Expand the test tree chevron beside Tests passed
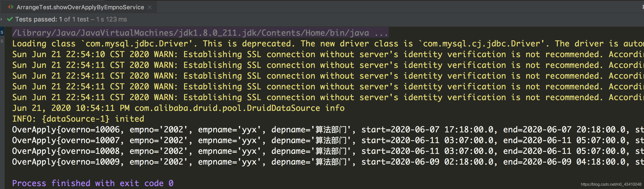Viewport: 644px width, 189px height. 1,19
